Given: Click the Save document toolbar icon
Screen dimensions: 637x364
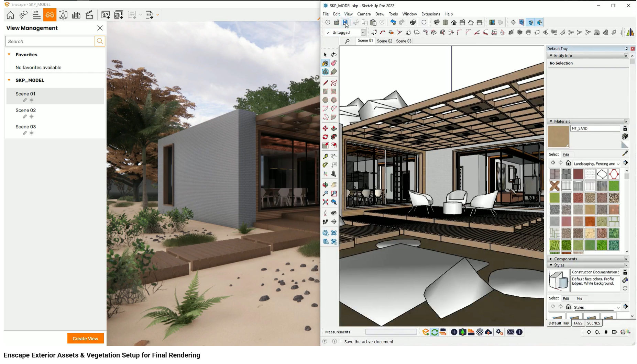Looking at the screenshot, I should [x=345, y=22].
